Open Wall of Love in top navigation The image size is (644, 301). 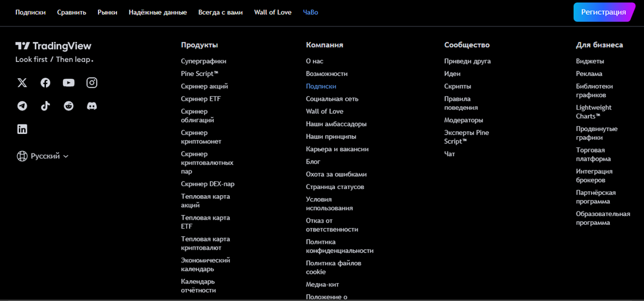click(x=272, y=12)
